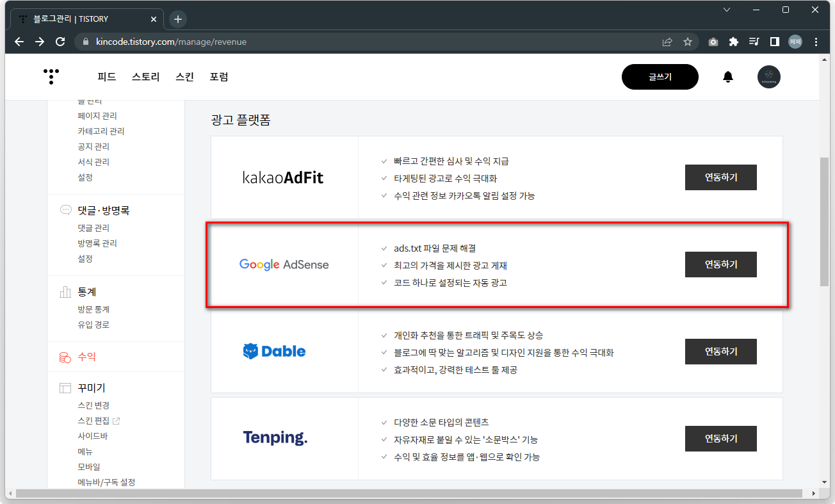This screenshot has width=835, height=504.
Task: Bookmark this page with star icon
Action: click(x=688, y=42)
